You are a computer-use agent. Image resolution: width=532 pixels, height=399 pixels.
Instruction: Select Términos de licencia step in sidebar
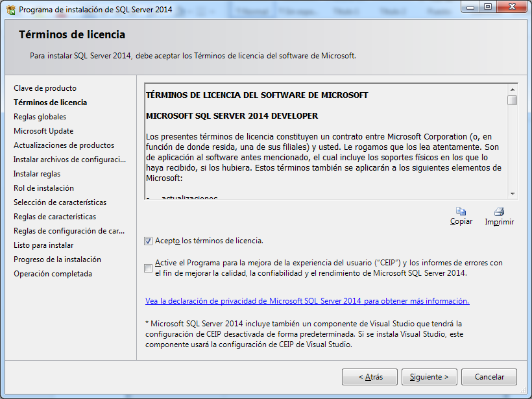(x=50, y=103)
